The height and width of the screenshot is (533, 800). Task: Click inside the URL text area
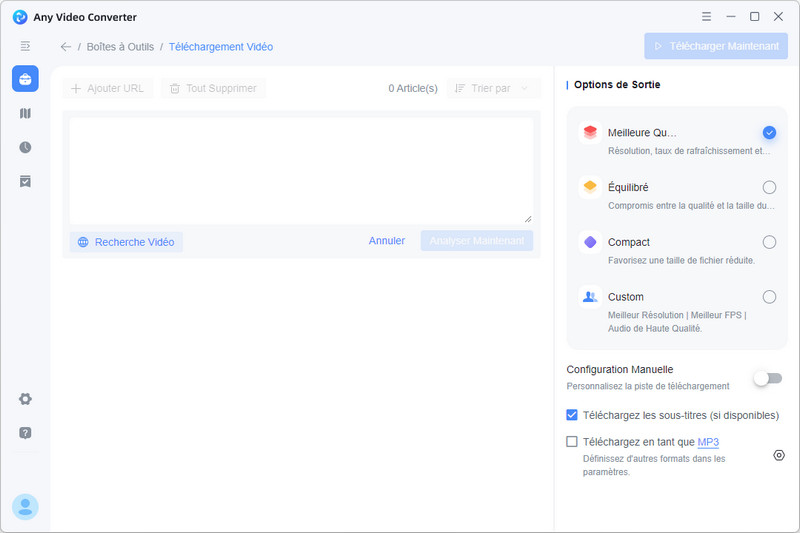[x=300, y=170]
